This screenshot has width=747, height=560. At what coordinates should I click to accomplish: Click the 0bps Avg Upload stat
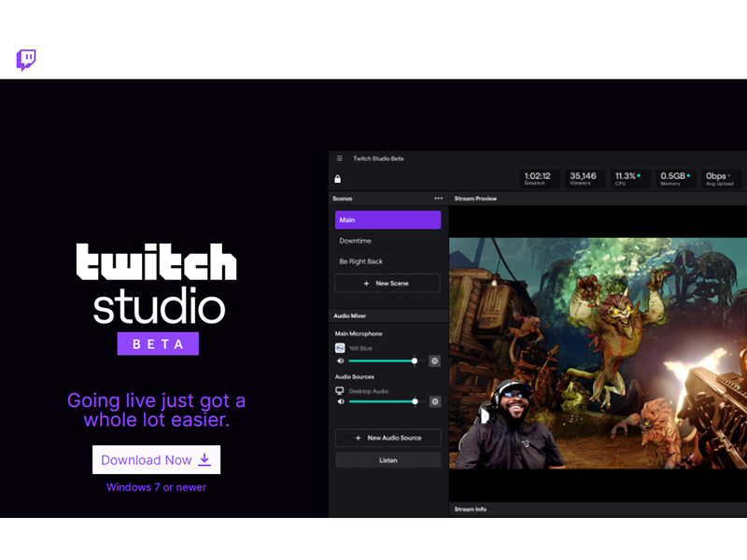720,178
